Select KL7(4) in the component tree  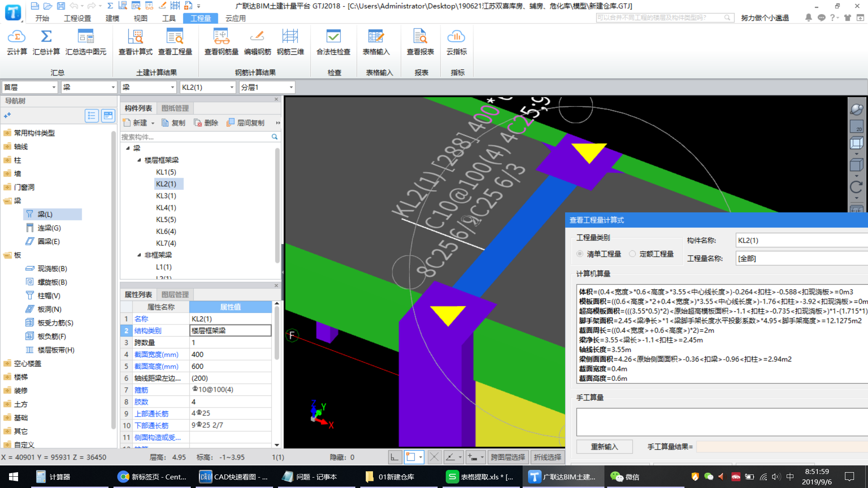166,243
